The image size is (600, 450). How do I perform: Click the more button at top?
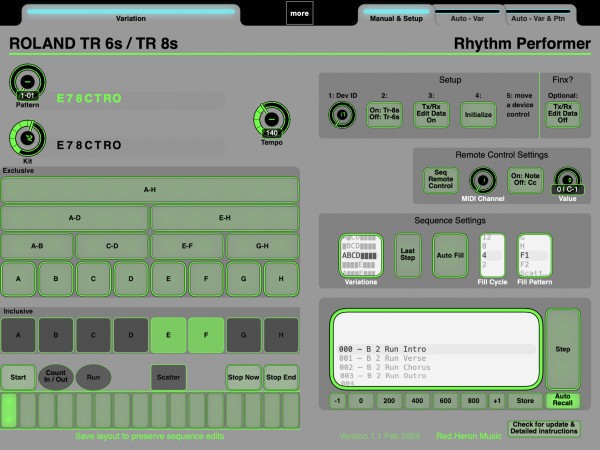tap(300, 13)
